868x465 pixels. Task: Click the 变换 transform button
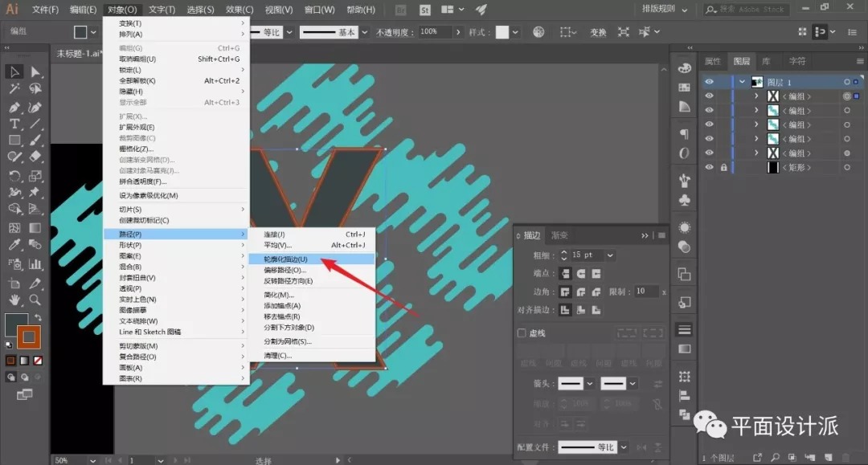[598, 32]
